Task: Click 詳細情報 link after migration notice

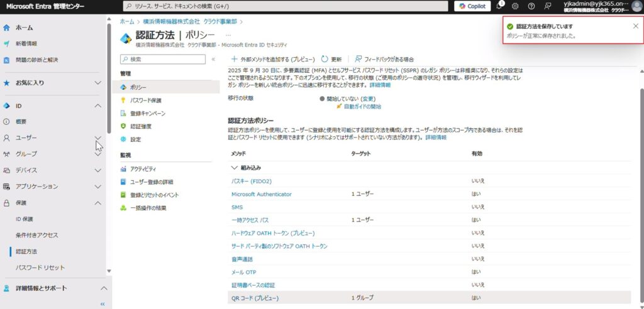Action: 380,85
